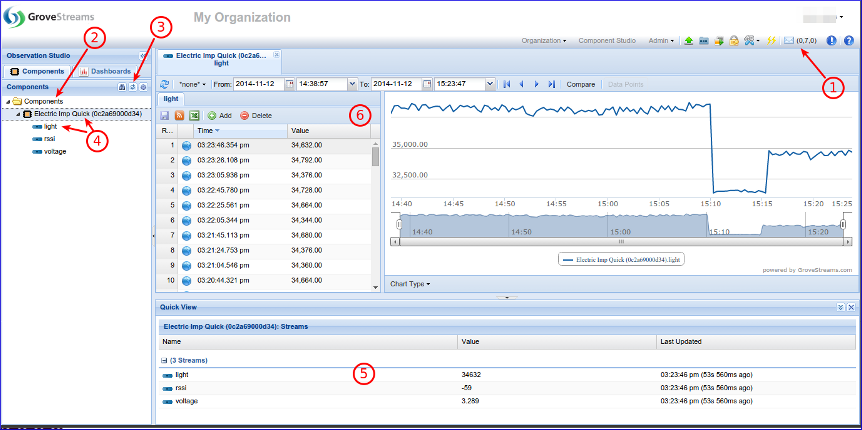Collapse the Electric Imp Quick tree node

(17, 114)
